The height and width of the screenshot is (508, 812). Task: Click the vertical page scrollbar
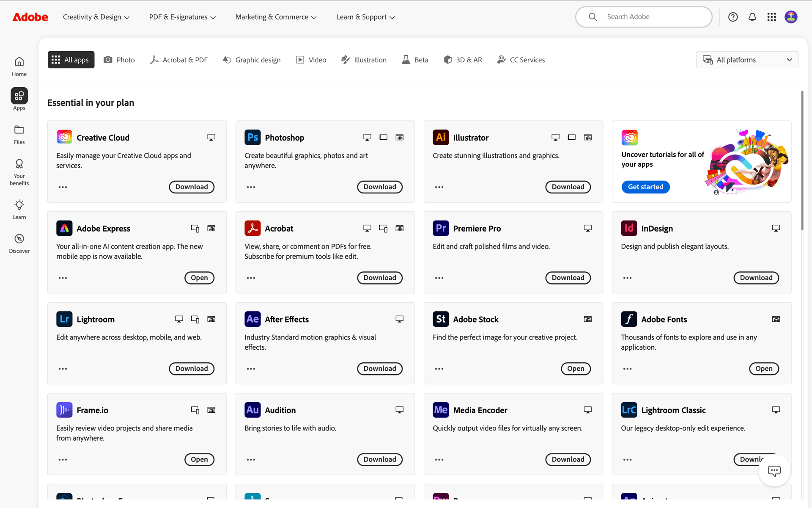[x=802, y=161]
